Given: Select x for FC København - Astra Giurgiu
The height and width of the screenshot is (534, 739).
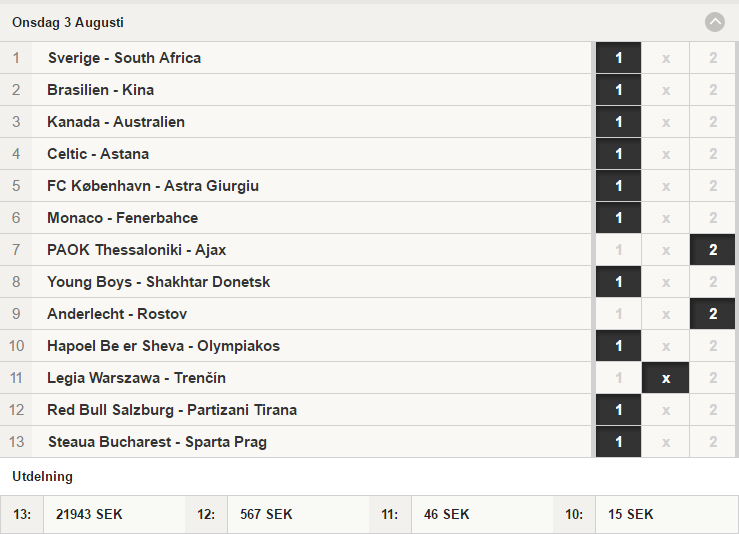Looking at the screenshot, I should tap(665, 186).
